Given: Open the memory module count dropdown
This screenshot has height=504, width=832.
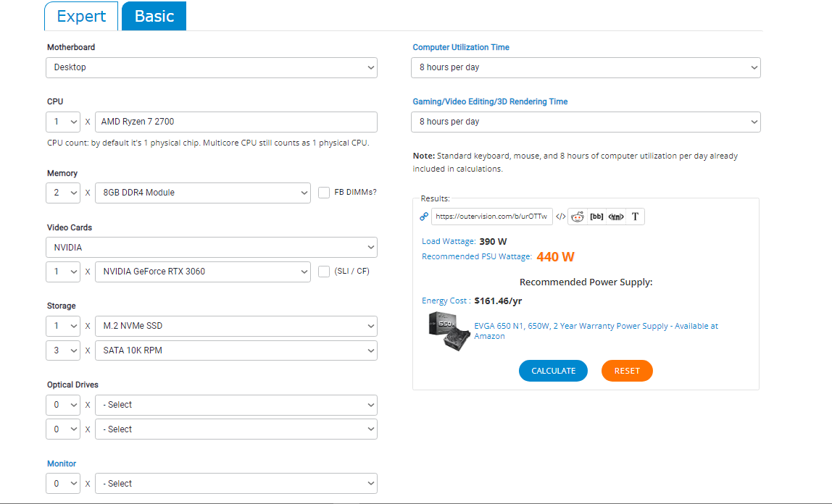Looking at the screenshot, I should (x=63, y=193).
